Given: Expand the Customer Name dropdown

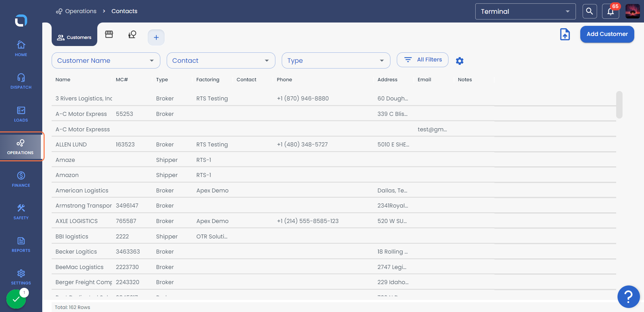Looking at the screenshot, I should click(106, 60).
